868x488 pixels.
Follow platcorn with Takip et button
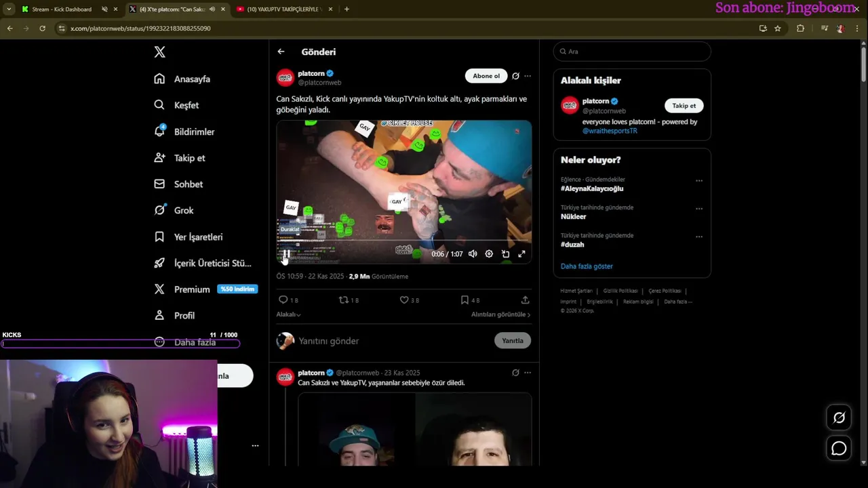(x=684, y=106)
